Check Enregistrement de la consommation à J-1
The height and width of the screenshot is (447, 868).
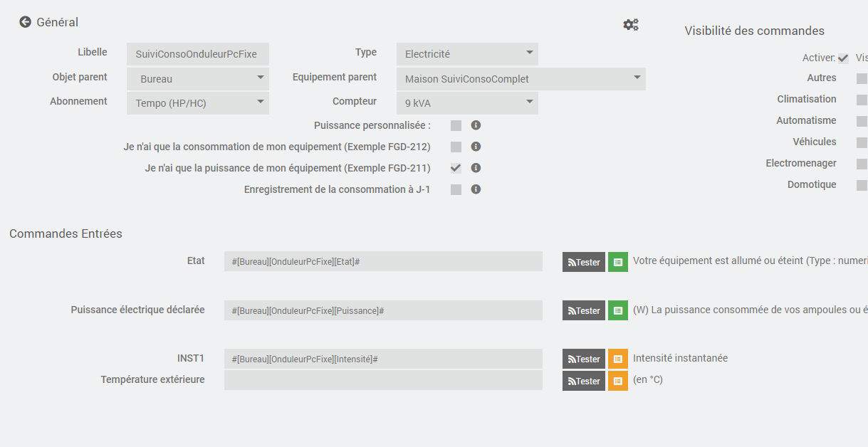tap(456, 190)
